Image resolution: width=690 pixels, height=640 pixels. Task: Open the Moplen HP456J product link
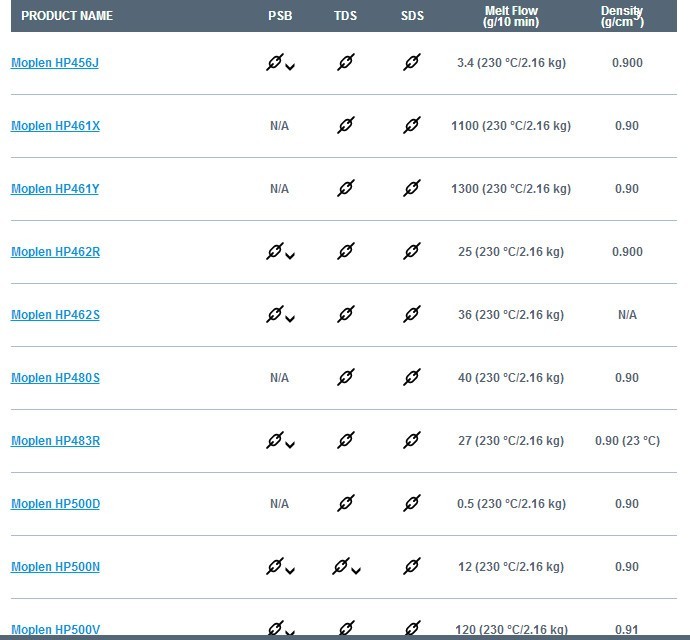pyautogui.click(x=55, y=63)
